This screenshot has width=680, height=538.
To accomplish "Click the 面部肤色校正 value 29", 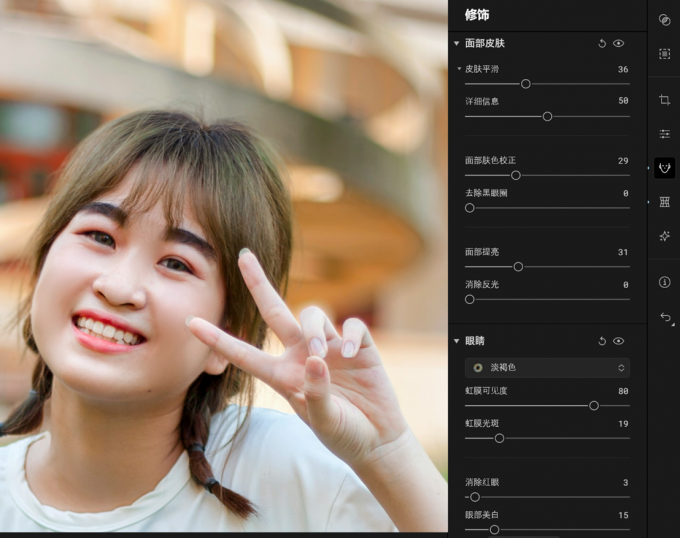I will pyautogui.click(x=623, y=161).
